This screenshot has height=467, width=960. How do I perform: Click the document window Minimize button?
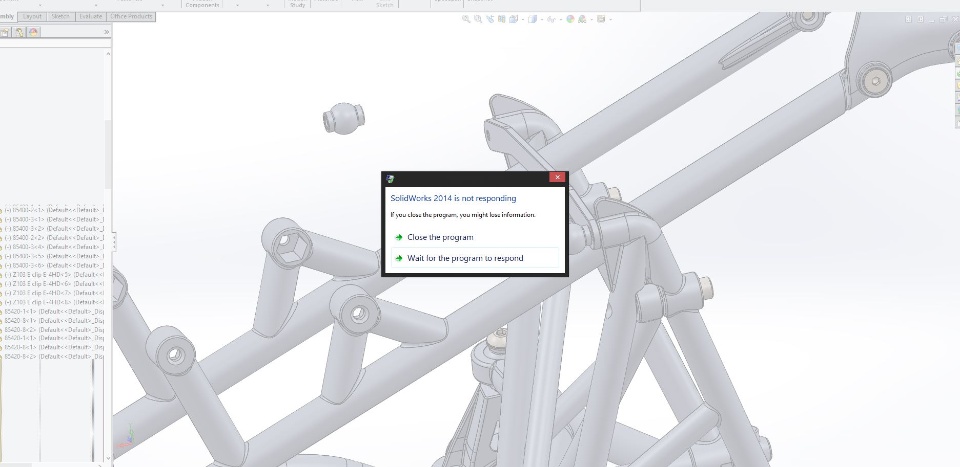(x=931, y=20)
